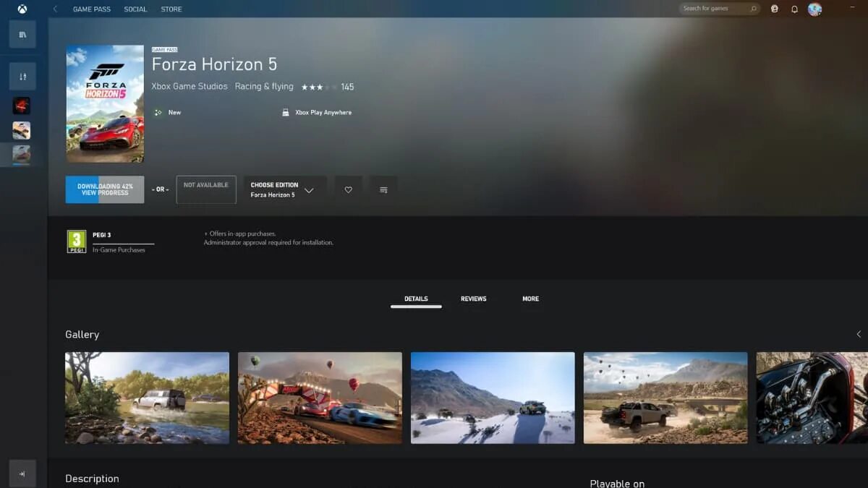The height and width of the screenshot is (488, 868).
Task: Select the second game thumbnail in the sidebar
Action: (22, 131)
